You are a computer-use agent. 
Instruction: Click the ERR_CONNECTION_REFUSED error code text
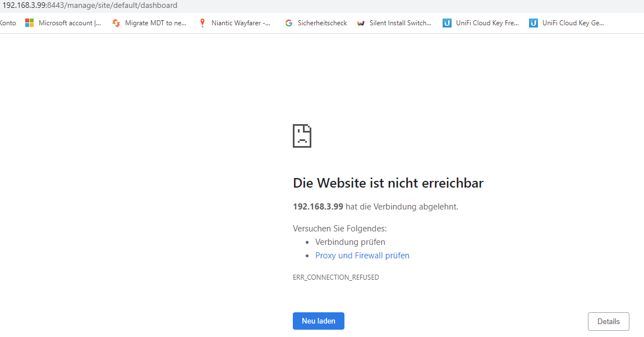[x=335, y=277]
